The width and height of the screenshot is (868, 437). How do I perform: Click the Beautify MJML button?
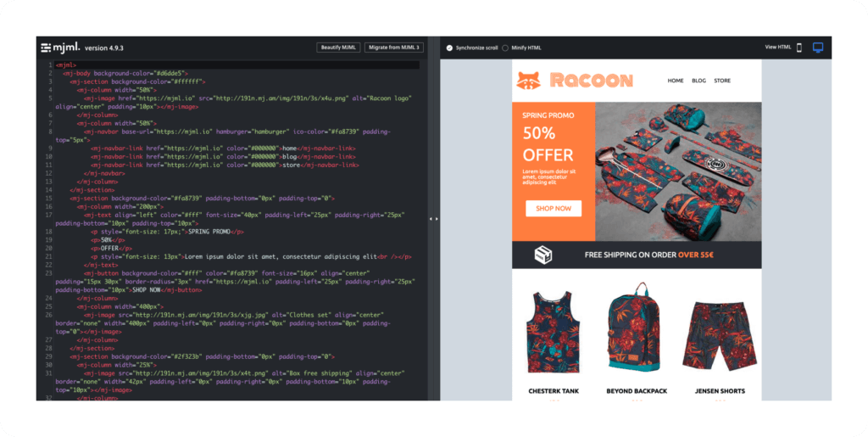(x=338, y=48)
